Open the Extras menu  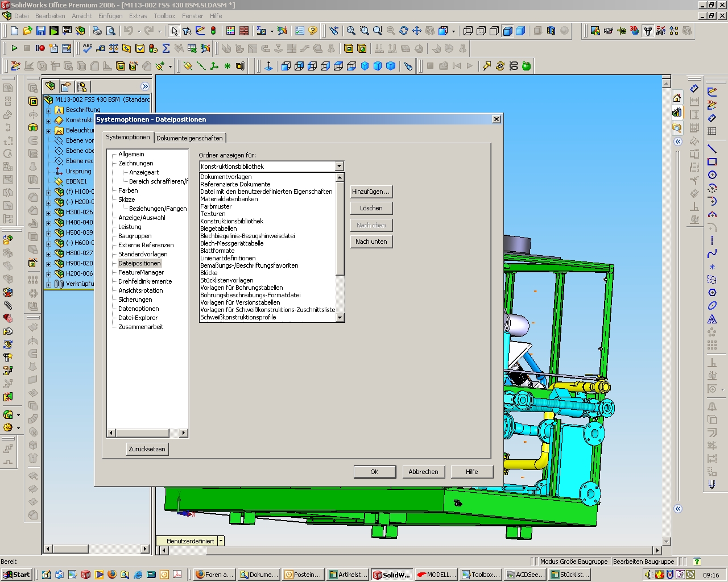tap(138, 16)
